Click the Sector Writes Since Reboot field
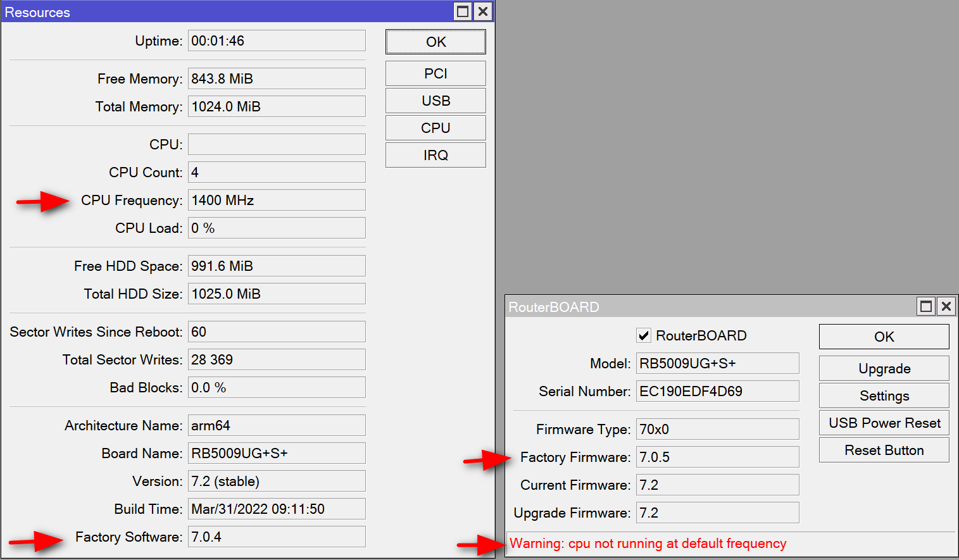 (x=277, y=332)
